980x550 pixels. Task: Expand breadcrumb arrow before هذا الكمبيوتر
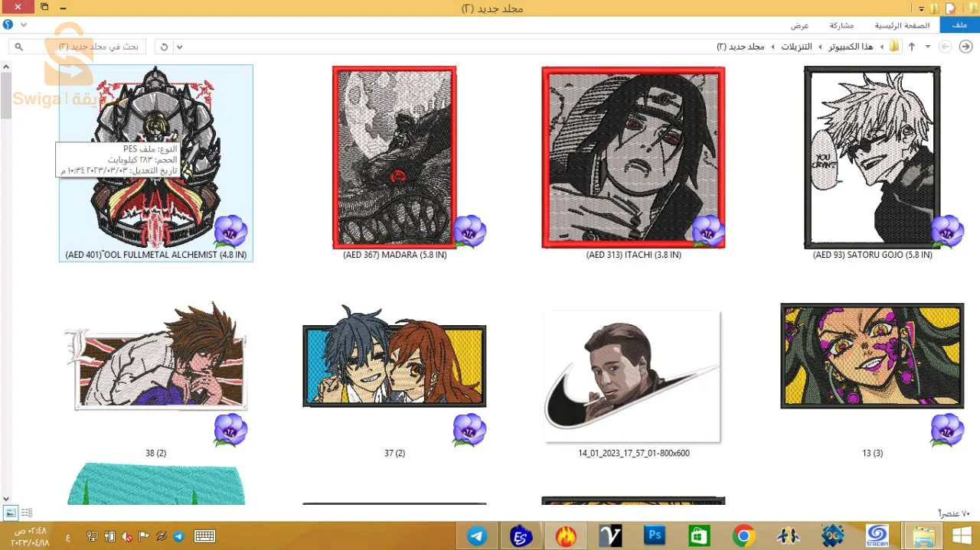point(881,47)
